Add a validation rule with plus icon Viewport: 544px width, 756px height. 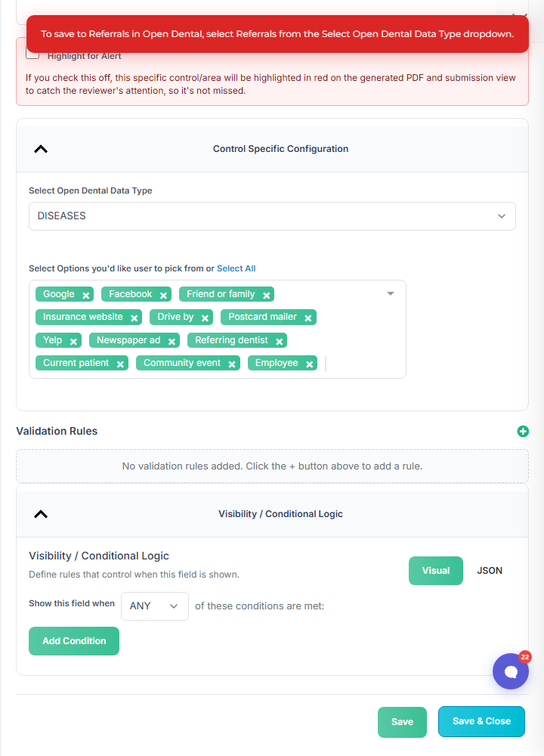523,431
